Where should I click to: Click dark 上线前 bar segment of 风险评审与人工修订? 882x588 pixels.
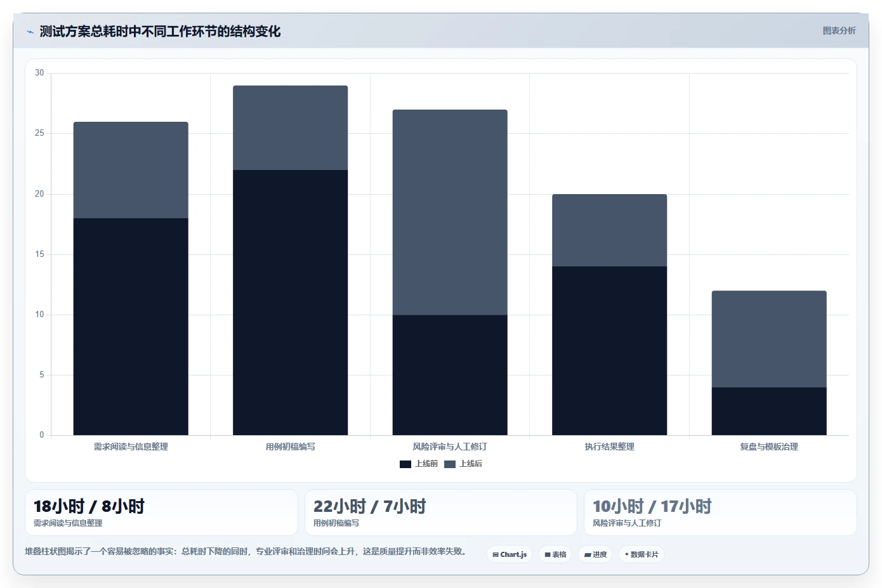[x=450, y=375]
